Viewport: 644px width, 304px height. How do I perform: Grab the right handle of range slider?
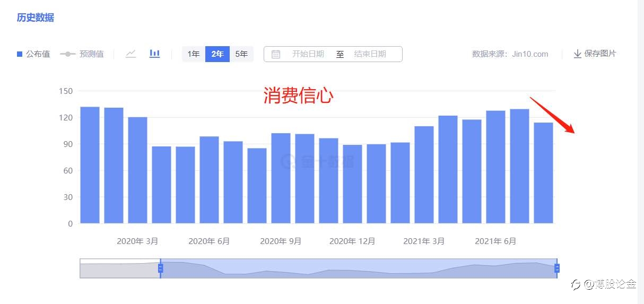[x=557, y=268]
